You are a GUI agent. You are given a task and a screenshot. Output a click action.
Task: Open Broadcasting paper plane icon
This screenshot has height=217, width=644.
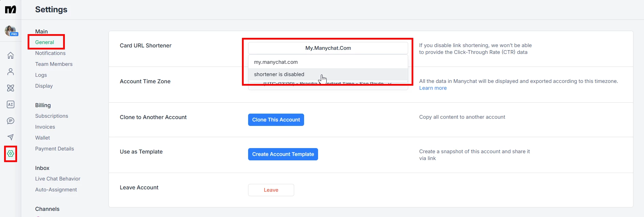(x=11, y=137)
